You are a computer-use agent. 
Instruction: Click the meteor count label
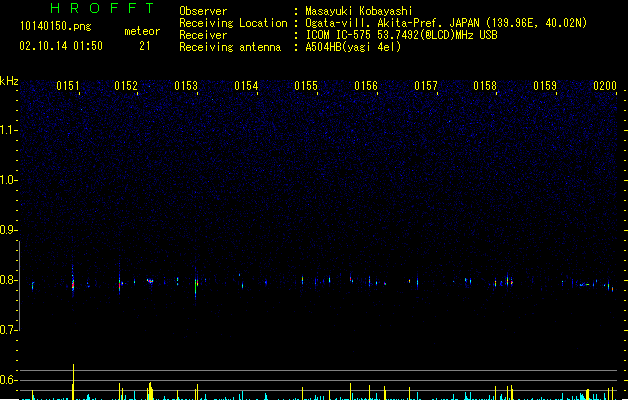142,31
